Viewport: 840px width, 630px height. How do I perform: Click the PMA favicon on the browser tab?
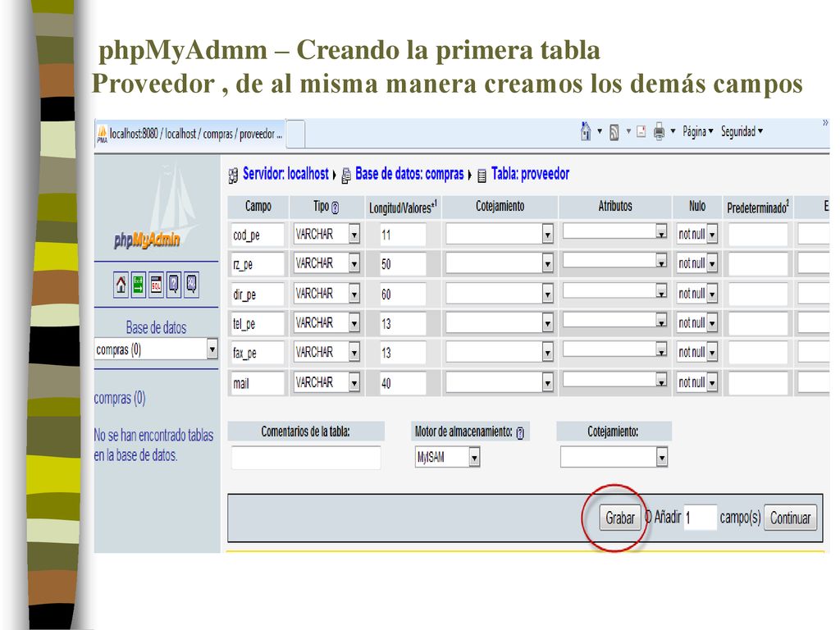click(x=102, y=134)
